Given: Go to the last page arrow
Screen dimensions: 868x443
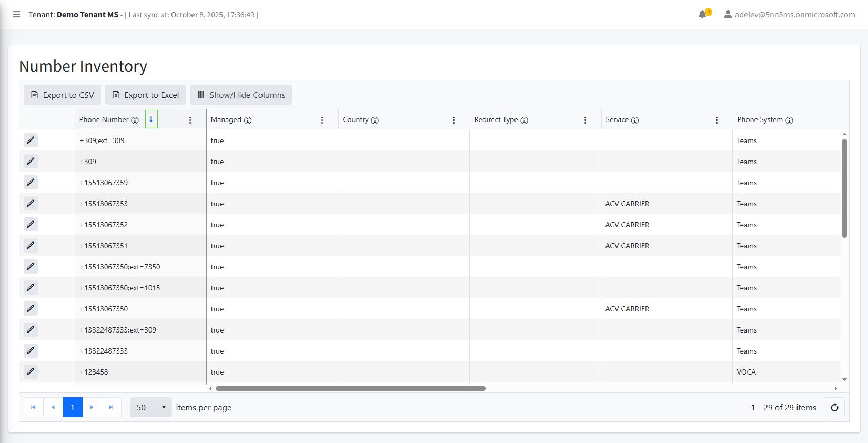Looking at the screenshot, I should click(111, 407).
